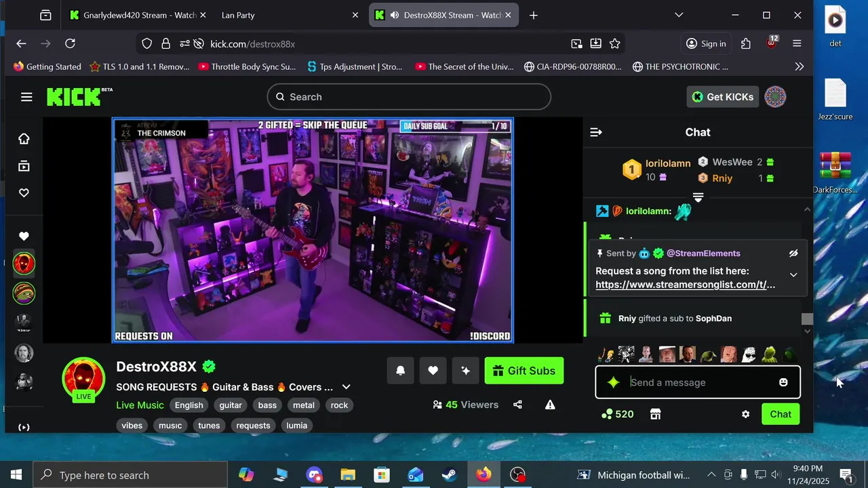The height and width of the screenshot is (488, 868).
Task: Expand the pinned message chevron
Action: tap(793, 274)
